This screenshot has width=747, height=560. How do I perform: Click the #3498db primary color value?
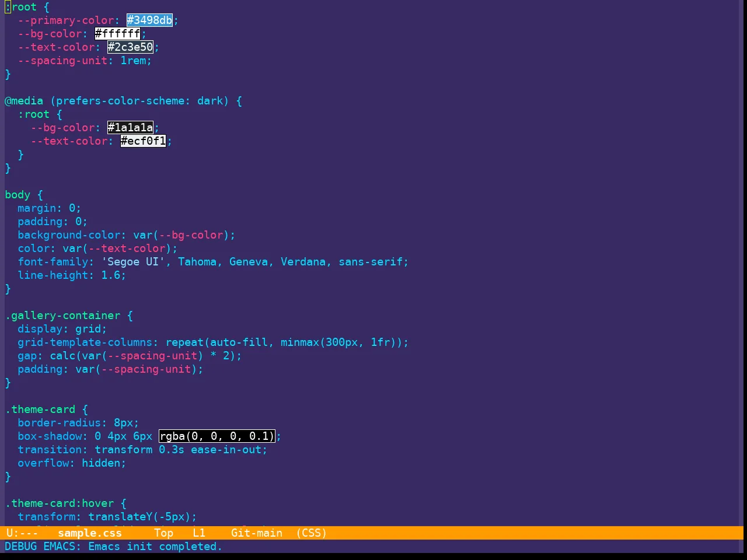(150, 20)
